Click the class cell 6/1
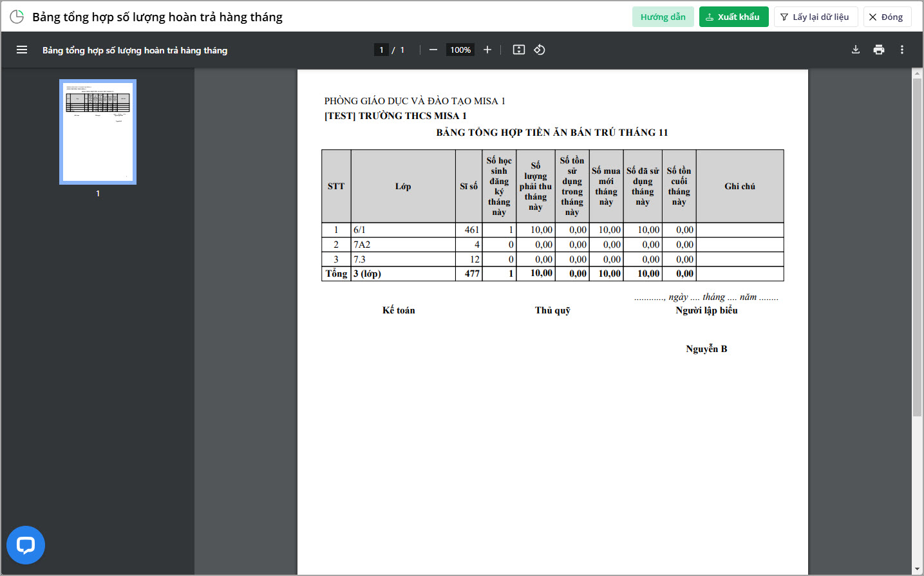 (x=403, y=230)
